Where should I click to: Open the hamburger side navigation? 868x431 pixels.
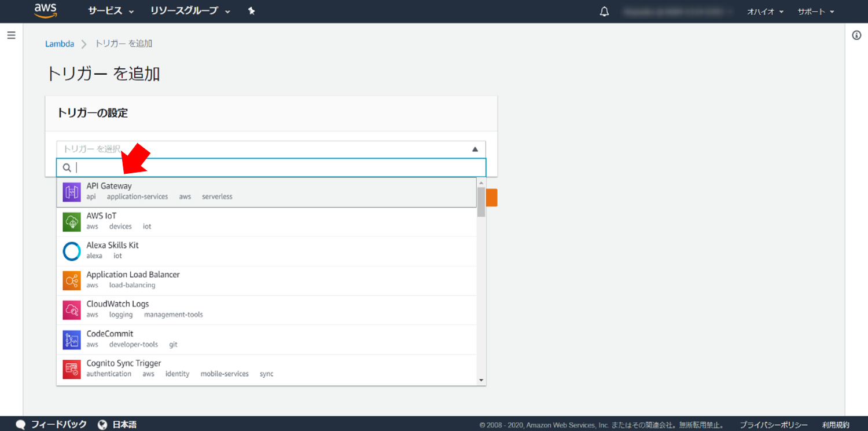click(11, 35)
